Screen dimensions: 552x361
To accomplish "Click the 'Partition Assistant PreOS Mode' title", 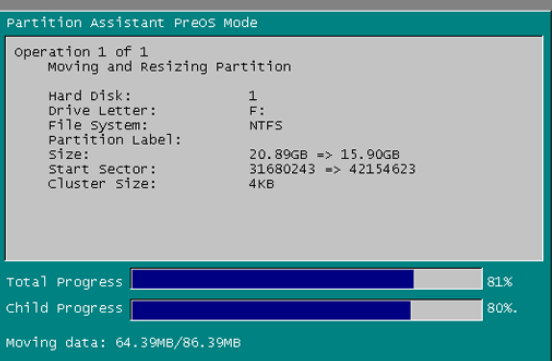I will 132,23.
